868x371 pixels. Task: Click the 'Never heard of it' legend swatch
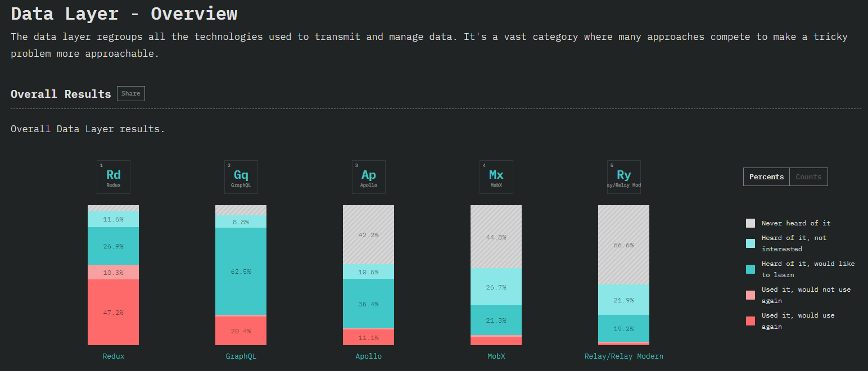click(751, 223)
